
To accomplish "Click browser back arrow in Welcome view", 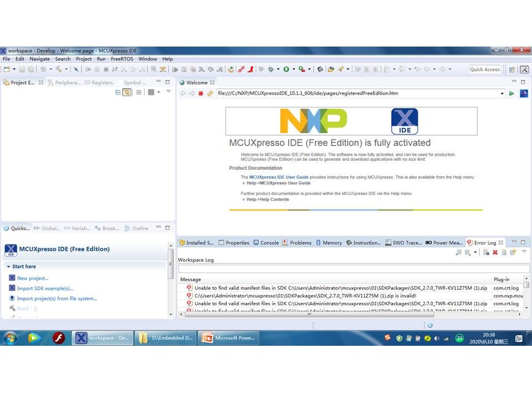I will [x=183, y=93].
